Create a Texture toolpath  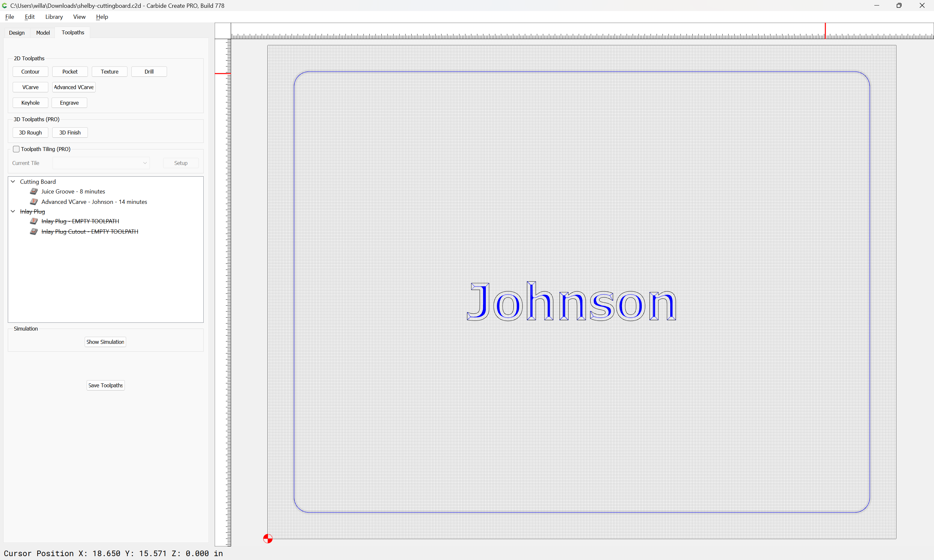[110, 72]
